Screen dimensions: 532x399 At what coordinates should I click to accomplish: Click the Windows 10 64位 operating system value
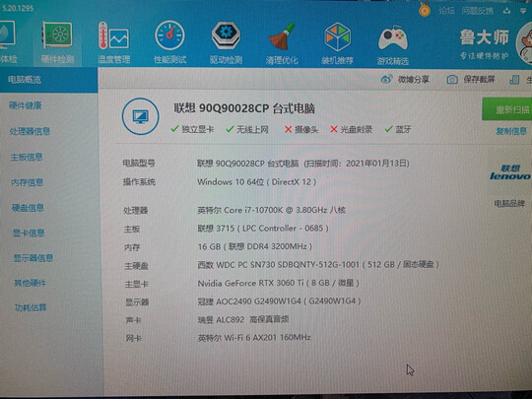256,182
